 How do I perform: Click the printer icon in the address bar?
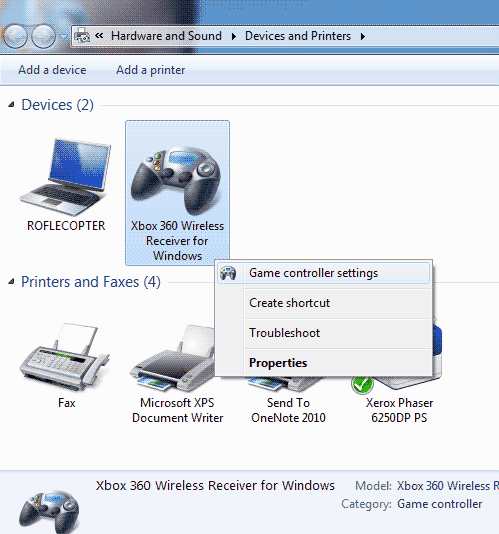(x=82, y=36)
